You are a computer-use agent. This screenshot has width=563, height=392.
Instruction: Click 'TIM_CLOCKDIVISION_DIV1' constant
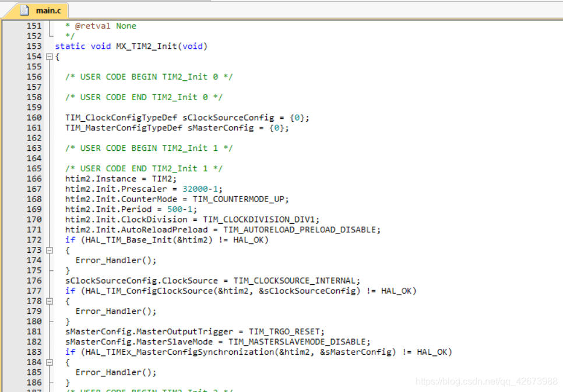[x=259, y=220]
